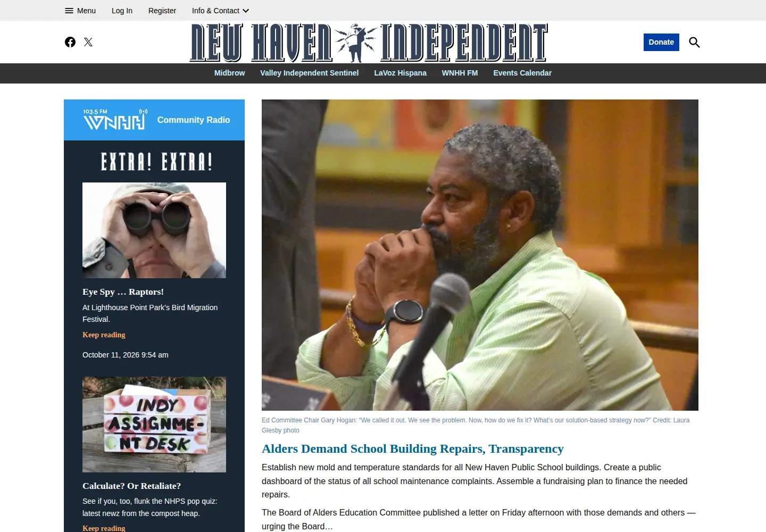Go to Log In
Screen dimensions: 766x532
[x=122, y=11]
